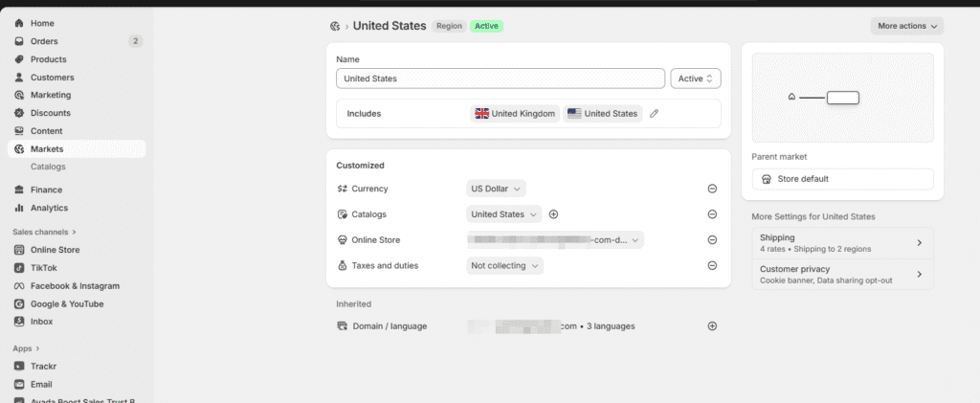Click the Store default parent market
This screenshot has height=403, width=980.
coord(842,179)
